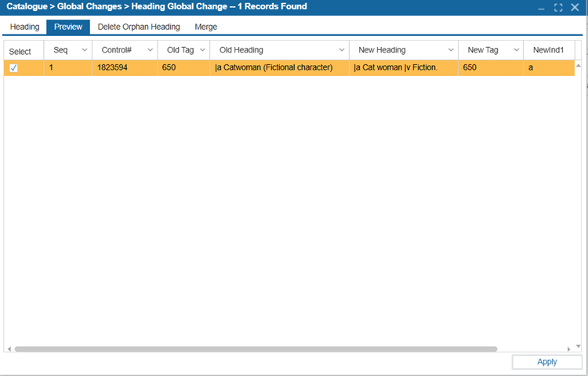Click the horizontal scrollbar thumb
Viewport: 588px width, 376px height.
(256, 349)
